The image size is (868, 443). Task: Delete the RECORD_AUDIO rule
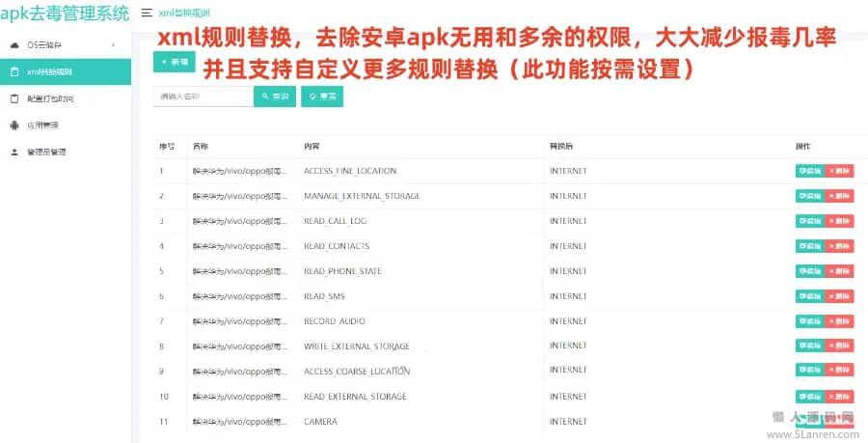click(839, 321)
